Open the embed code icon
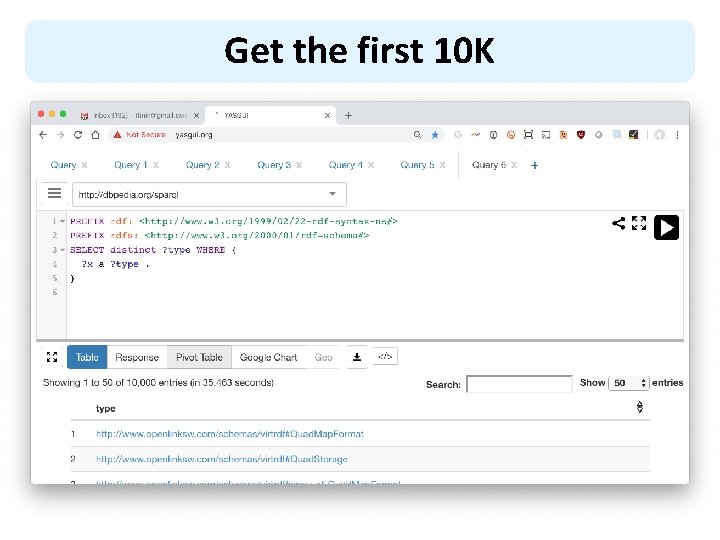Screen dimensions: 720x540 click(x=385, y=356)
